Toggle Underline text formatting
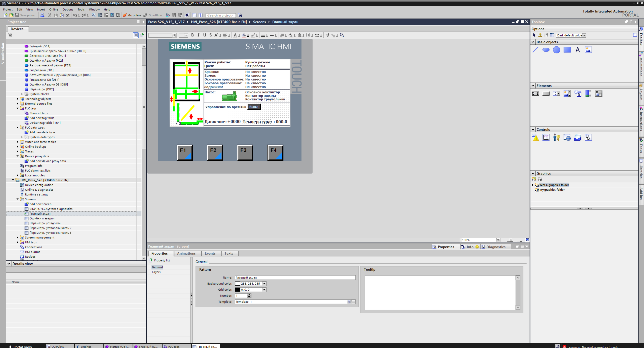 tap(204, 35)
